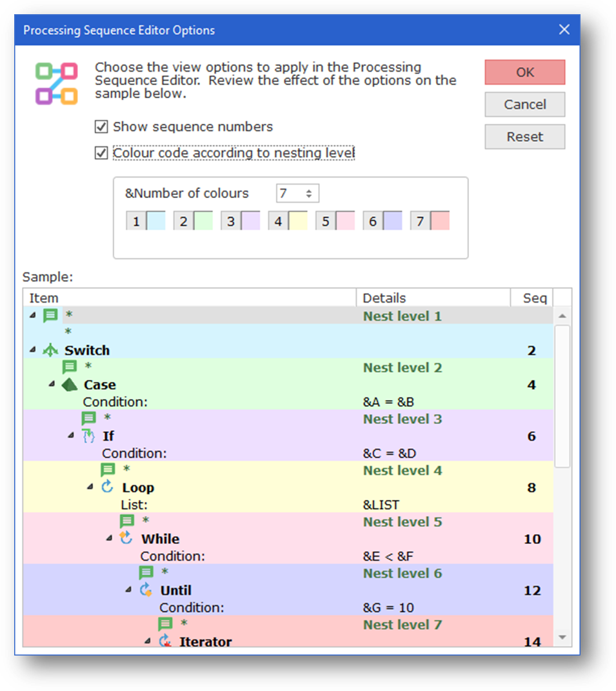Toggle Colour code according to nesting level
This screenshot has width=616, height=691.
tap(101, 153)
